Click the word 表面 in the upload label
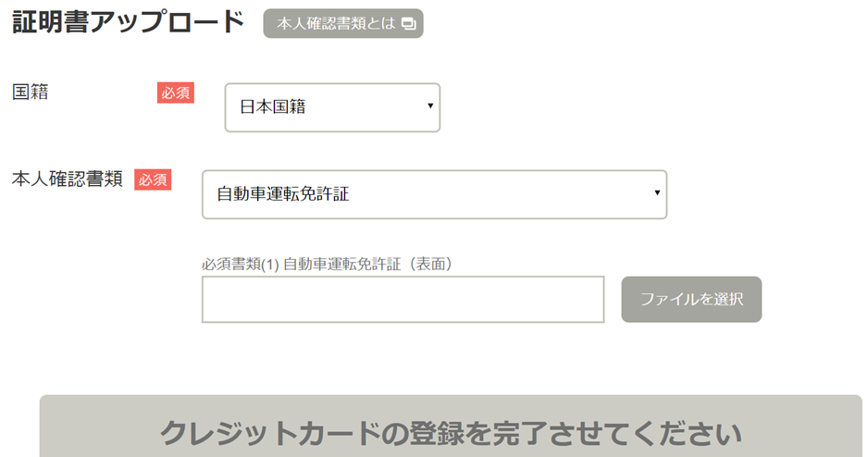868x457 pixels. point(430,264)
